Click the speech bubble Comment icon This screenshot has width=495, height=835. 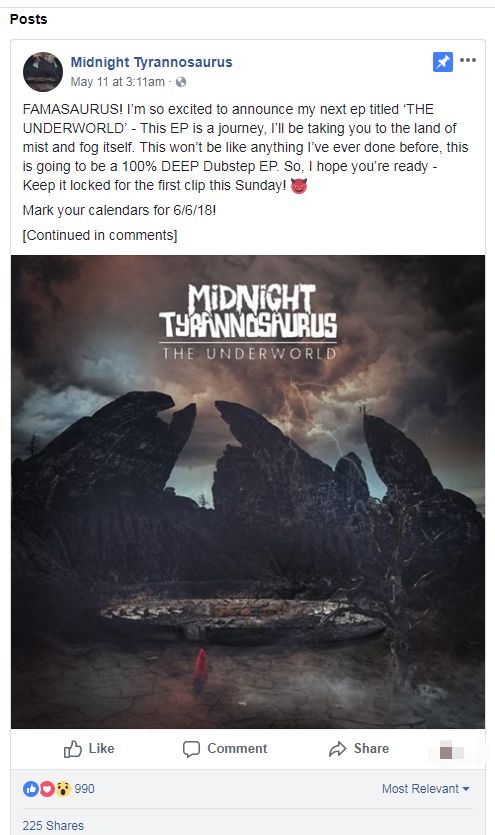coord(191,749)
